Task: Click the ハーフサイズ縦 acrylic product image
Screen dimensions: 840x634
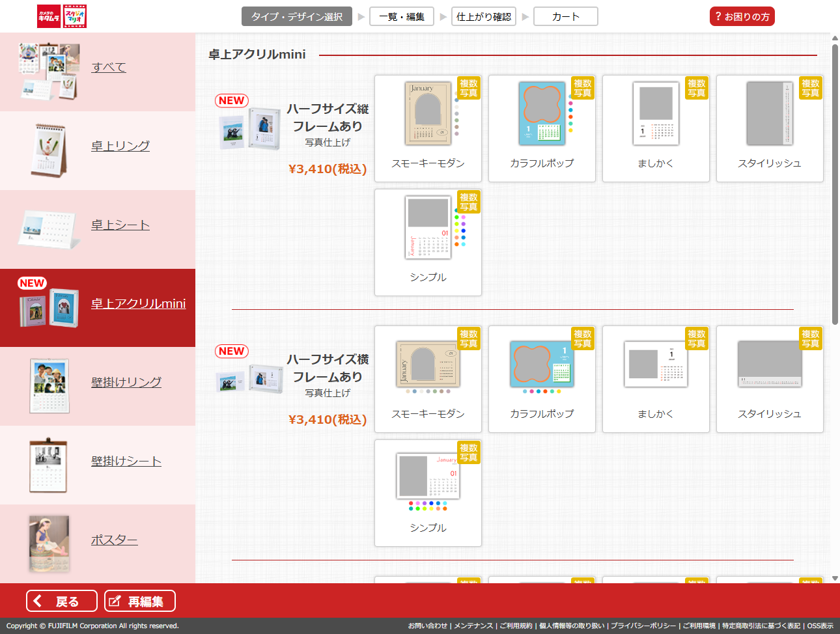Action: 250,129
